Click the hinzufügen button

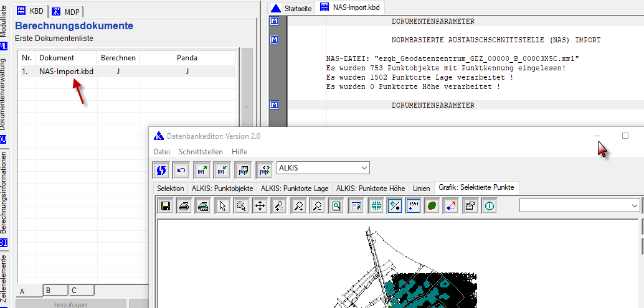(70, 304)
